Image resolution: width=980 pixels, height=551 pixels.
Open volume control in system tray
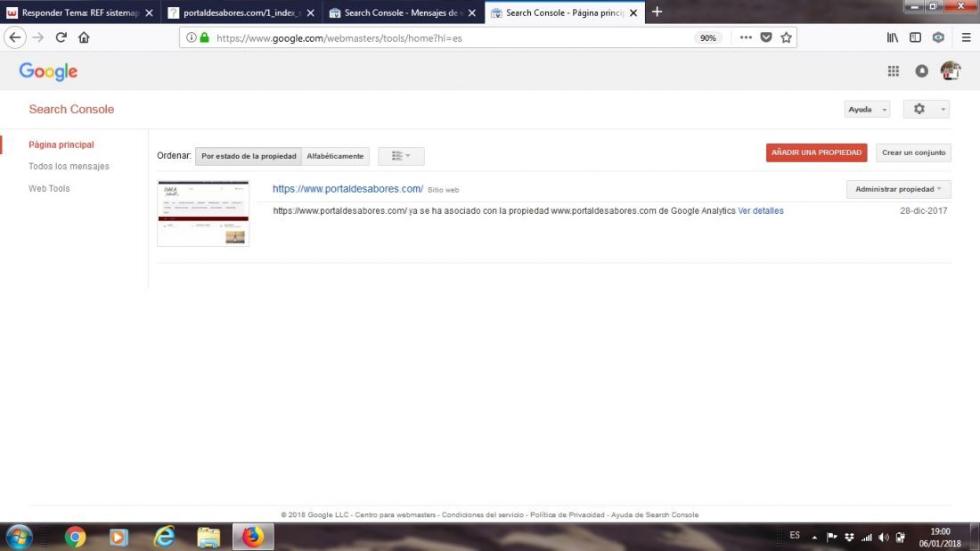[883, 538]
